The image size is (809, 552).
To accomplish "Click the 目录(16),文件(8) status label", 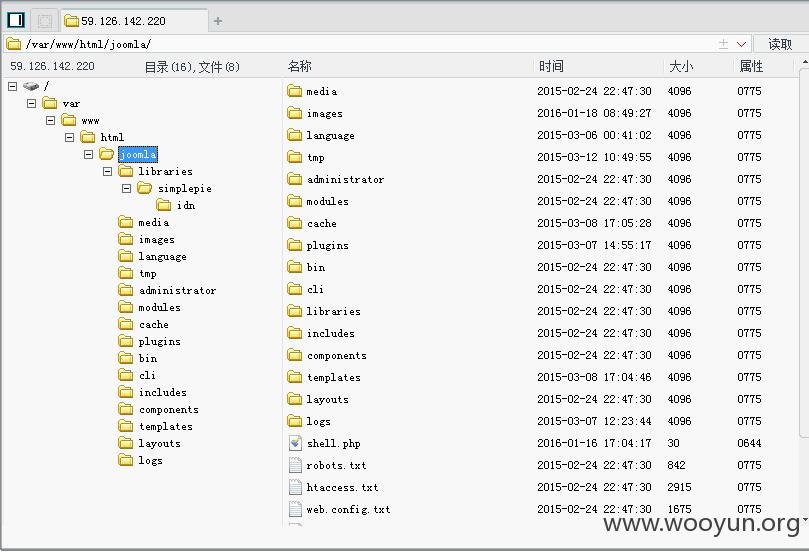I will (x=192, y=67).
